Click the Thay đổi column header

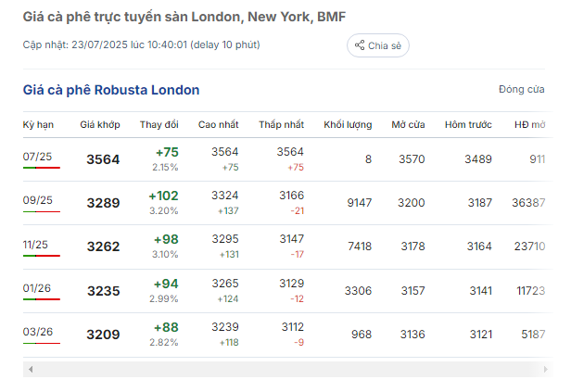[159, 124]
